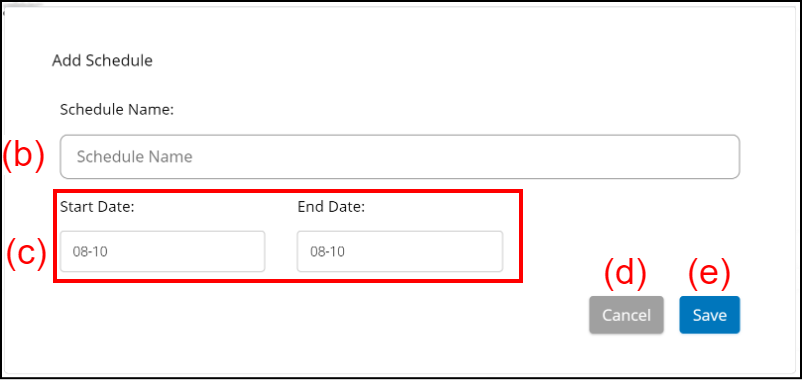
Task: Click the 'End Date:' label
Action: coord(331,207)
